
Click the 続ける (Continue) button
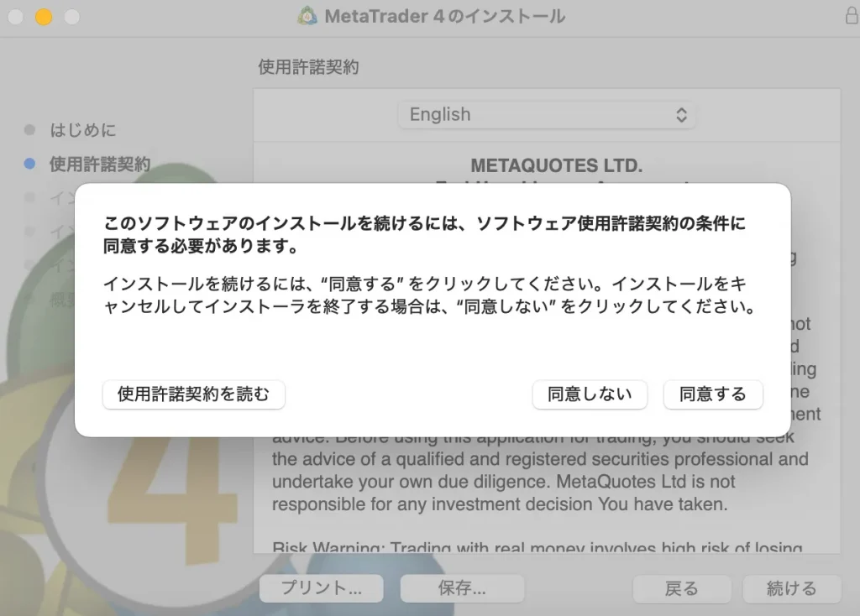click(x=792, y=588)
